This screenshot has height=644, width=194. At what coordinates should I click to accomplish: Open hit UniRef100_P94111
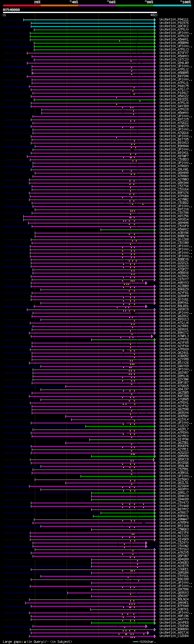click(174, 20)
